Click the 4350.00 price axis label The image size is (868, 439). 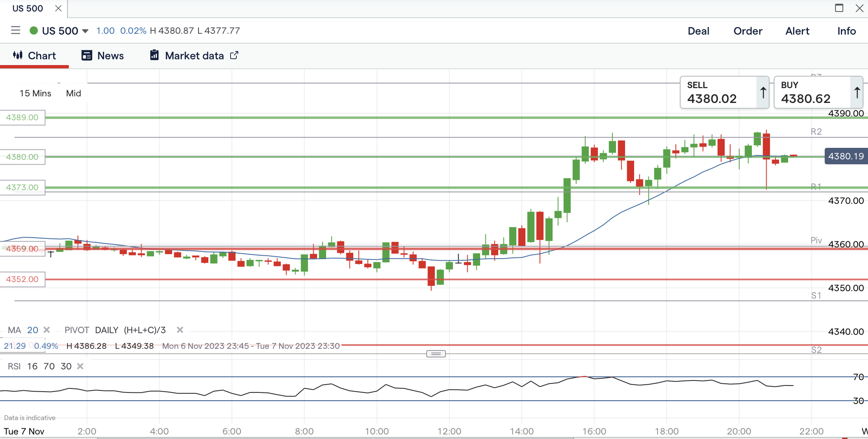[846, 288]
